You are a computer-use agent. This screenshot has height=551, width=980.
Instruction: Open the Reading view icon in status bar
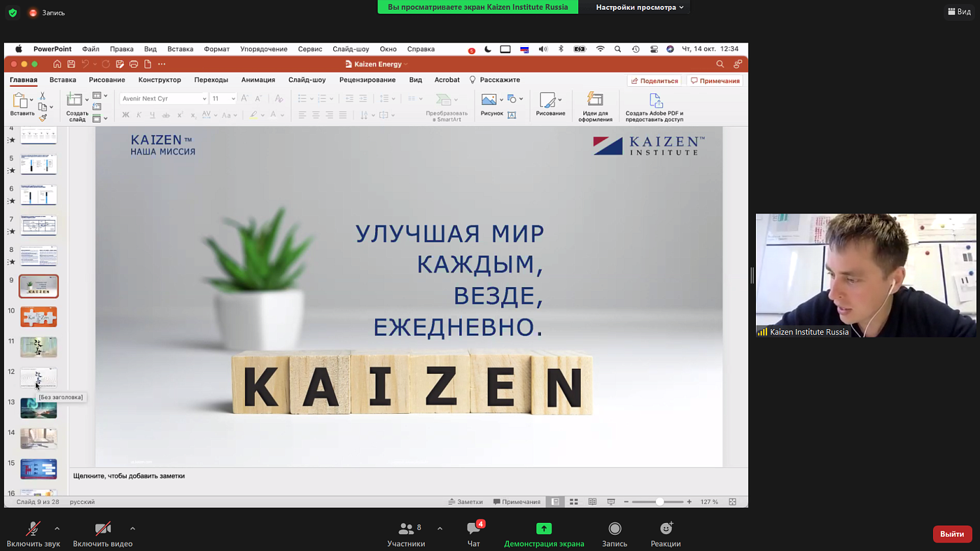click(593, 502)
